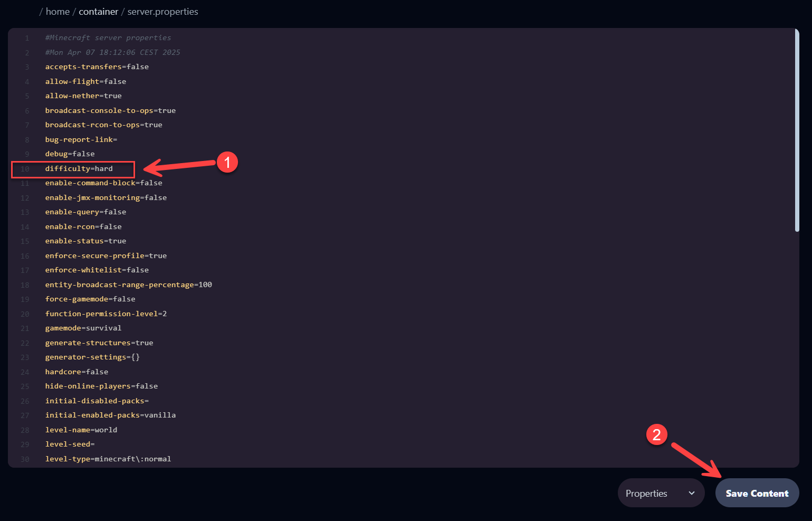The image size is (812, 521).
Task: Click the level-name=world line
Action: point(81,430)
